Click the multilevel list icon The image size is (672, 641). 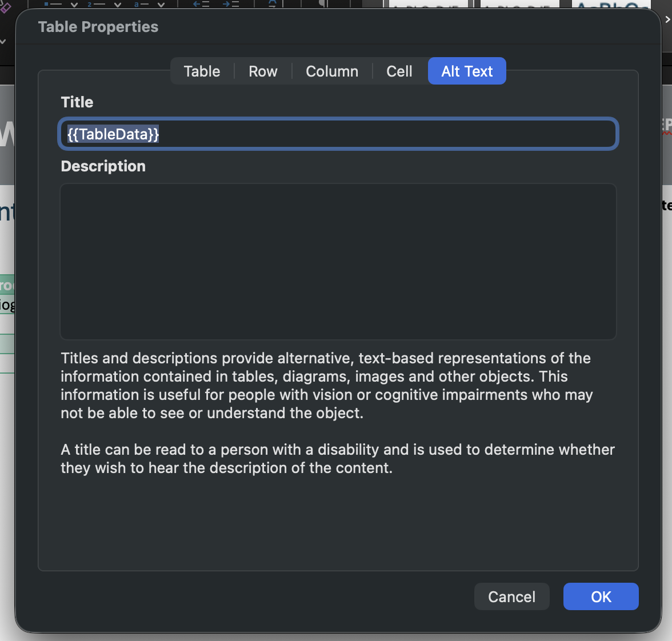click(141, 4)
